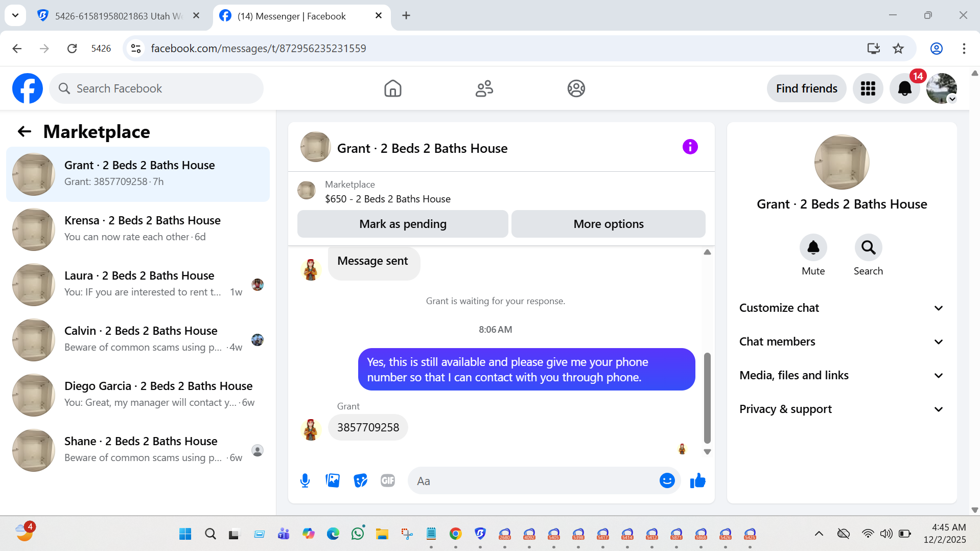Bookmark this page with the star

pyautogui.click(x=898, y=48)
